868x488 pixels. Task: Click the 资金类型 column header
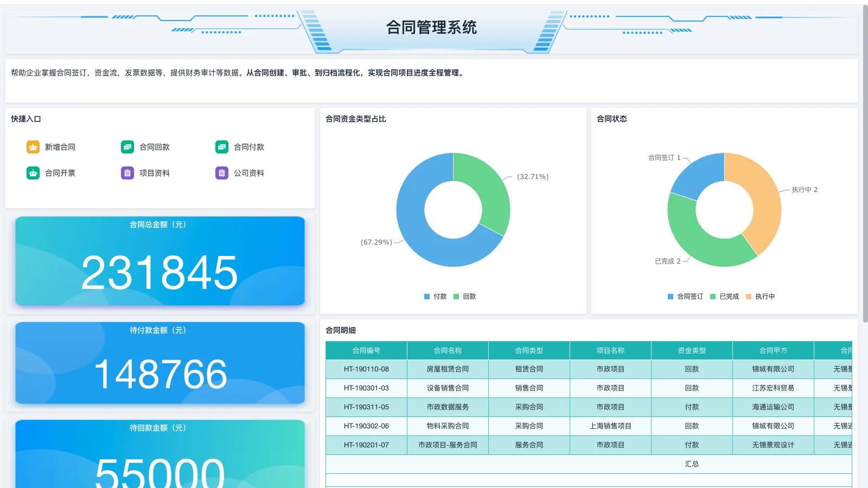point(692,350)
